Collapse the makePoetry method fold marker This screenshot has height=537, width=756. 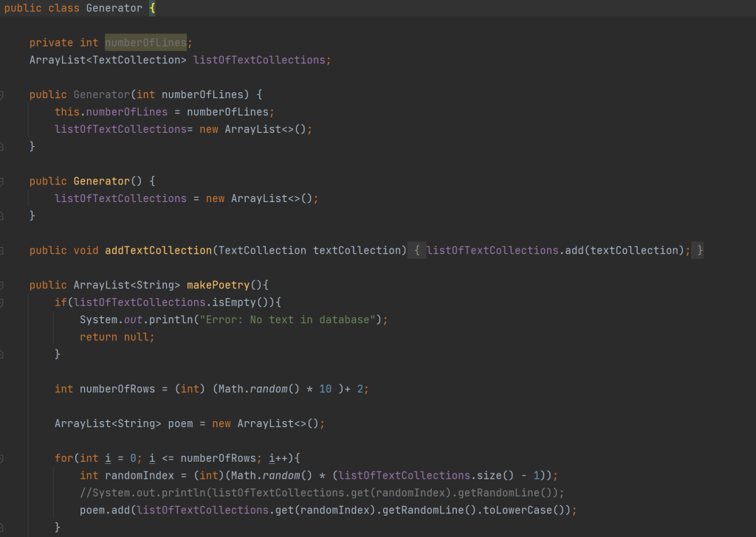(x=1, y=285)
